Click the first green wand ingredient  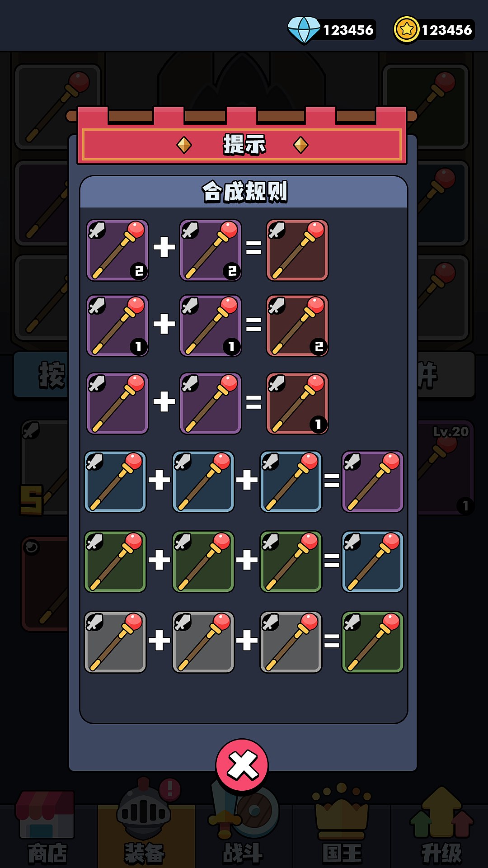115,561
